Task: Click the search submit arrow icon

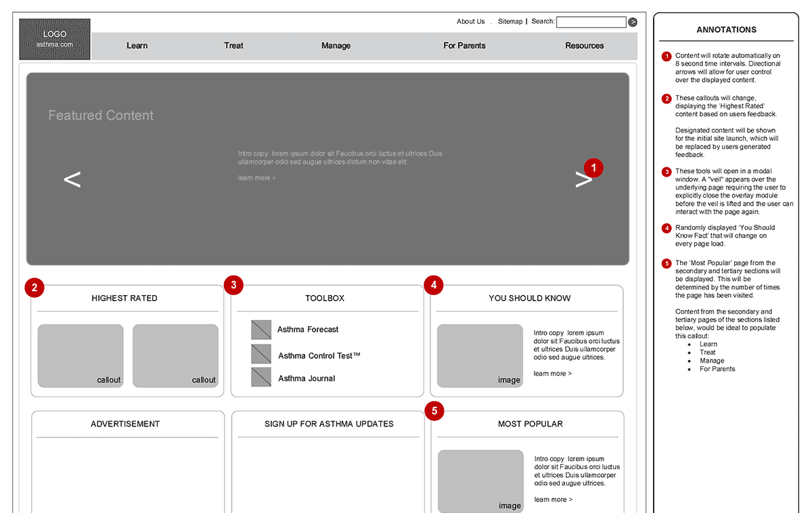Action: [x=633, y=22]
